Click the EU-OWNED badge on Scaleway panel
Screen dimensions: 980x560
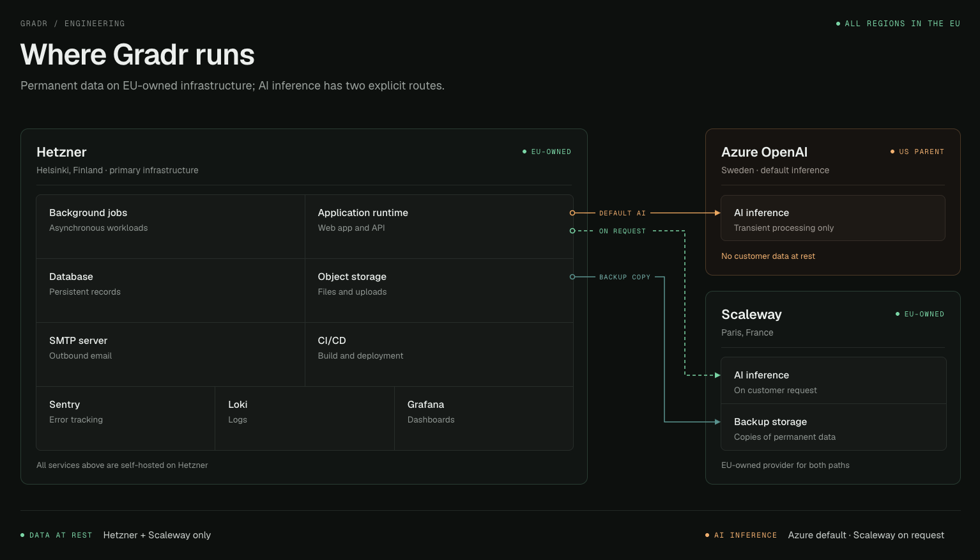click(920, 314)
